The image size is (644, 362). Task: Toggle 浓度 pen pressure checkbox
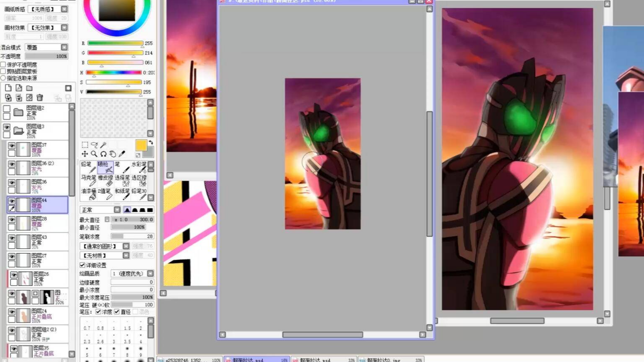[98, 312]
